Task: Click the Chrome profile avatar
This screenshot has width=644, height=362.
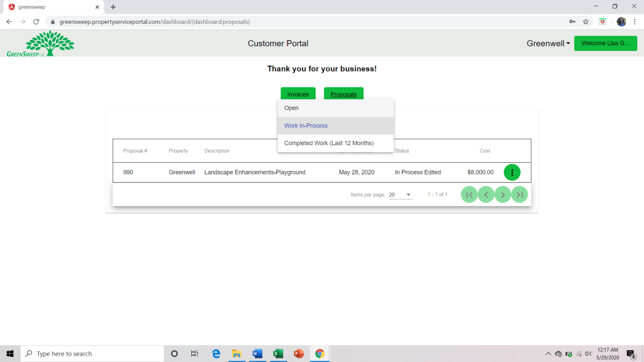Action: click(x=621, y=22)
